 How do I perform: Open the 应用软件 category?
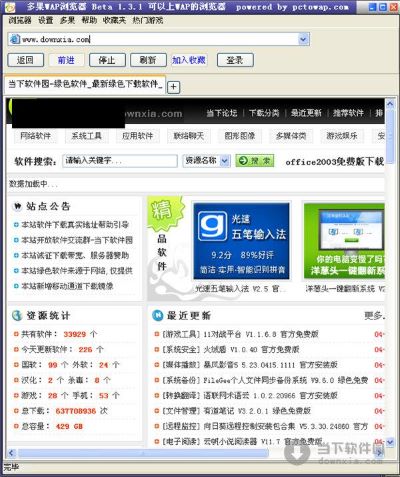coord(137,136)
